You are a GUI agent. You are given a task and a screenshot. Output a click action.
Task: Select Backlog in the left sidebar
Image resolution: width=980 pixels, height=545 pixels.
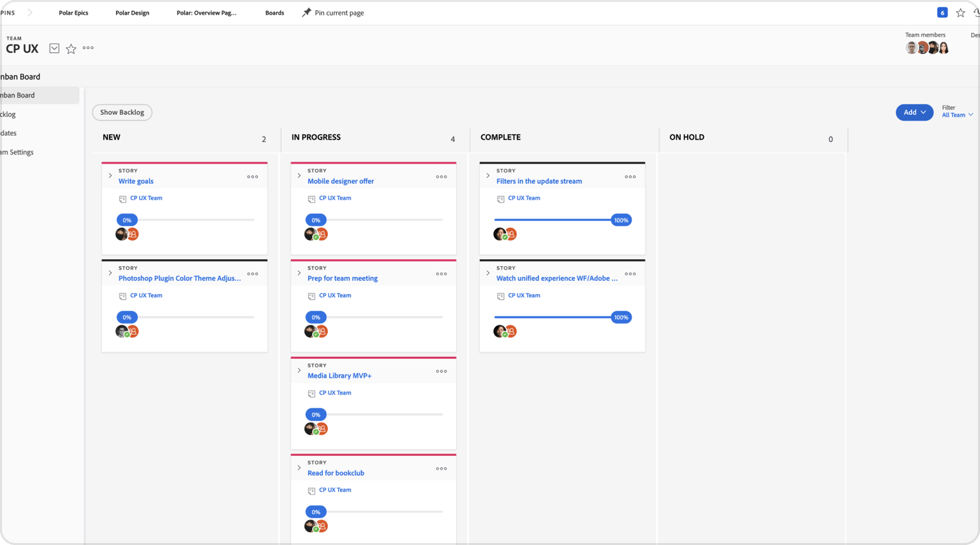pyautogui.click(x=8, y=115)
